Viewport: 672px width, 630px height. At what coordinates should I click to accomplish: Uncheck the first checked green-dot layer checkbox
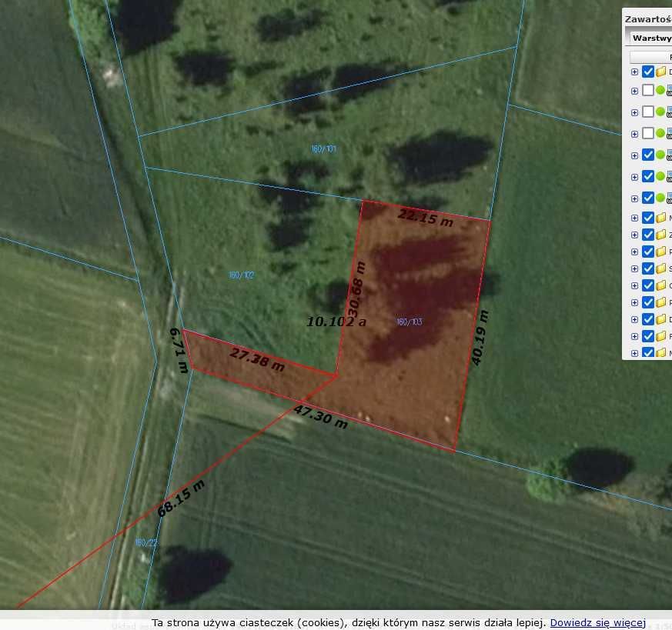click(x=648, y=155)
